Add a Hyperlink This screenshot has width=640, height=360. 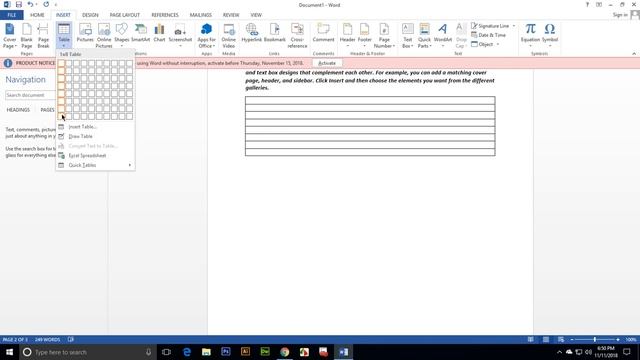pos(251,33)
